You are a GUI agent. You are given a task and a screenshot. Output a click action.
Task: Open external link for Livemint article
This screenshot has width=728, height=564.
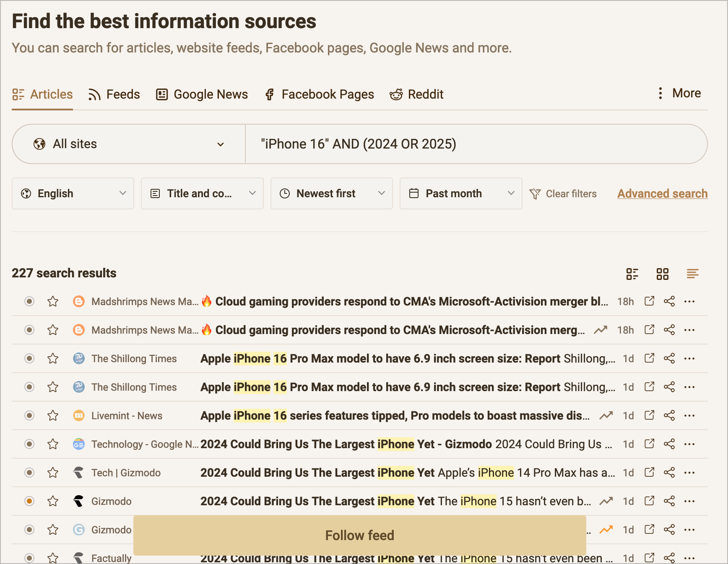649,415
